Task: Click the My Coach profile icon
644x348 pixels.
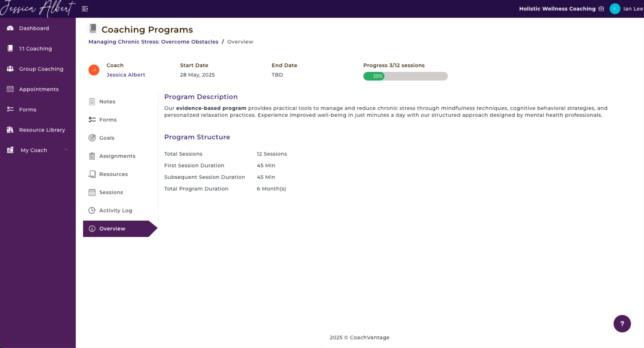Action: [x=10, y=150]
